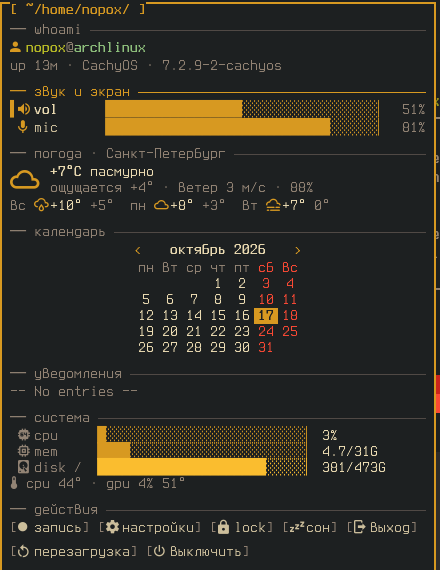This screenshot has width=440, height=570.
Task: Select day 10 in the calendar
Action: (266, 299)
